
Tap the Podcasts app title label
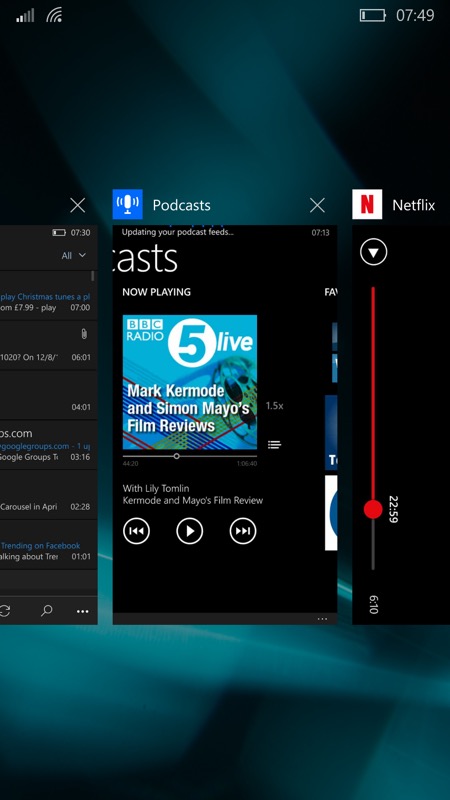coord(182,205)
